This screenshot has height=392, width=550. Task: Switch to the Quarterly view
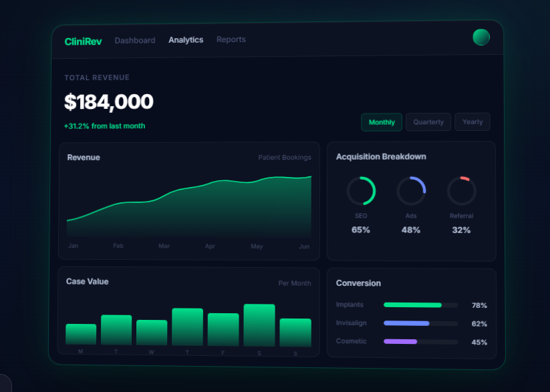pos(428,122)
